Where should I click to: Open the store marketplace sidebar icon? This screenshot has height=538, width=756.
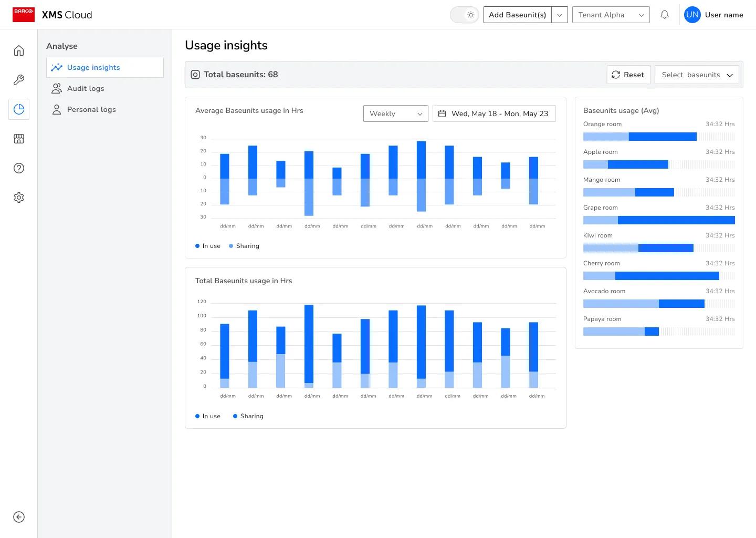[19, 139]
